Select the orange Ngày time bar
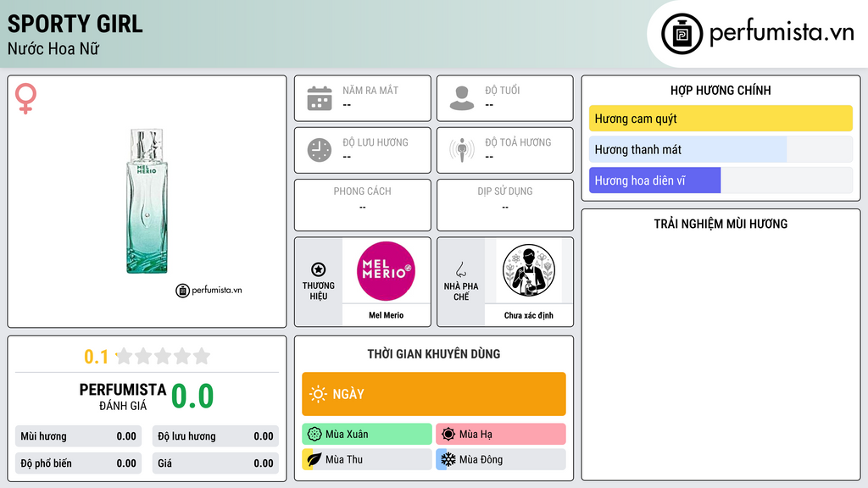The width and height of the screenshot is (868, 488). coord(434,394)
